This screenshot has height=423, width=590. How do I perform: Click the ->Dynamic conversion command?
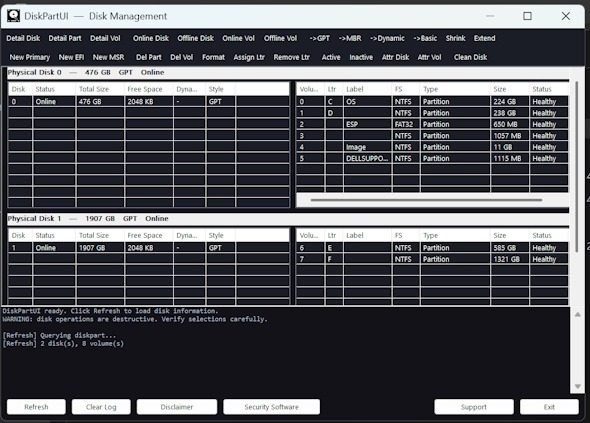pyautogui.click(x=387, y=38)
